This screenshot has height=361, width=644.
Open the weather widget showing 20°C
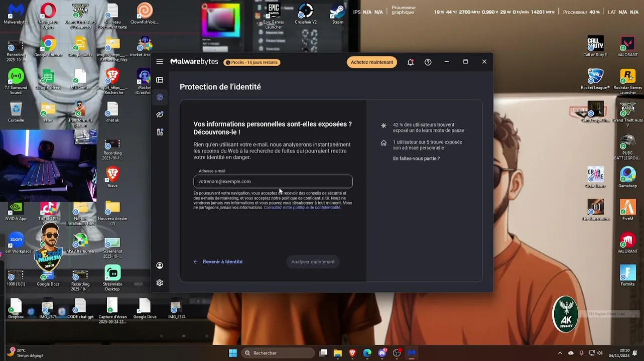pyautogui.click(x=26, y=353)
